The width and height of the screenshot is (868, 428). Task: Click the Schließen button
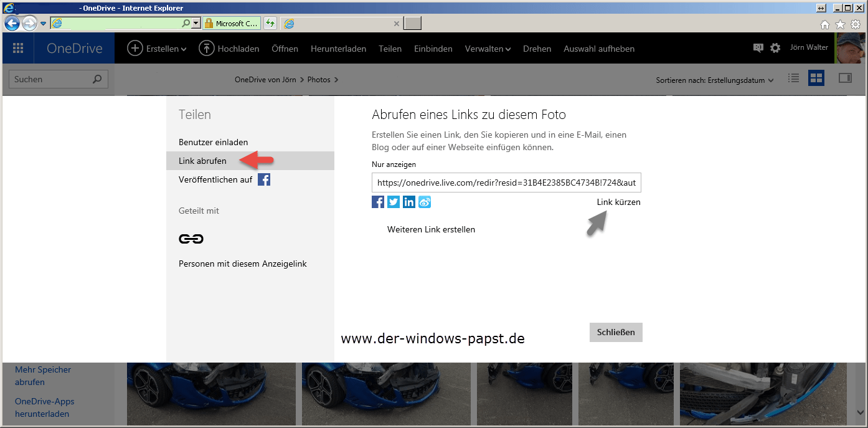click(616, 332)
